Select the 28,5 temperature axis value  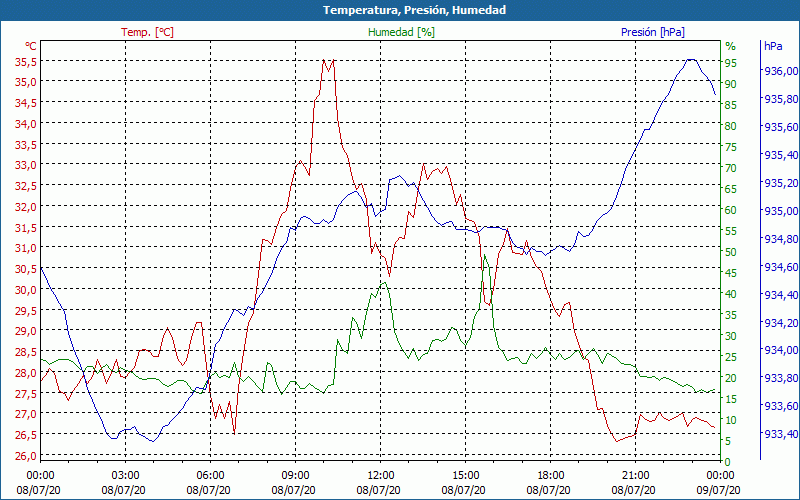point(26,352)
